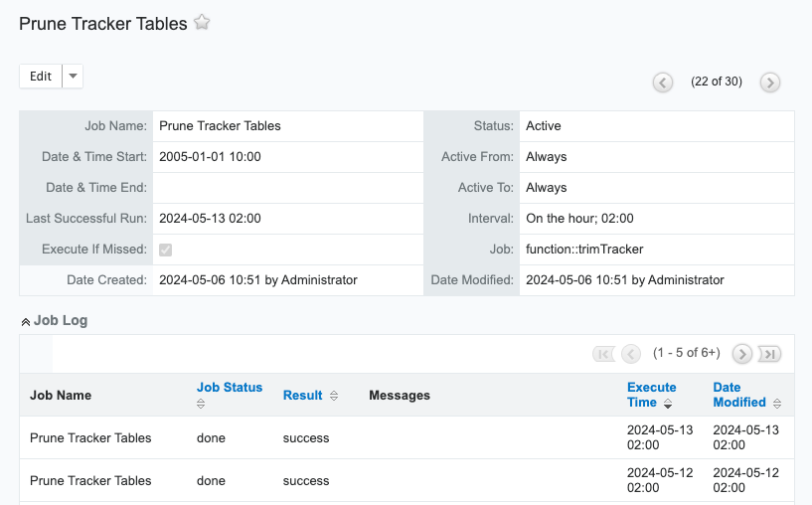Jump to last Job Log page
This screenshot has height=505, width=812.
(769, 354)
